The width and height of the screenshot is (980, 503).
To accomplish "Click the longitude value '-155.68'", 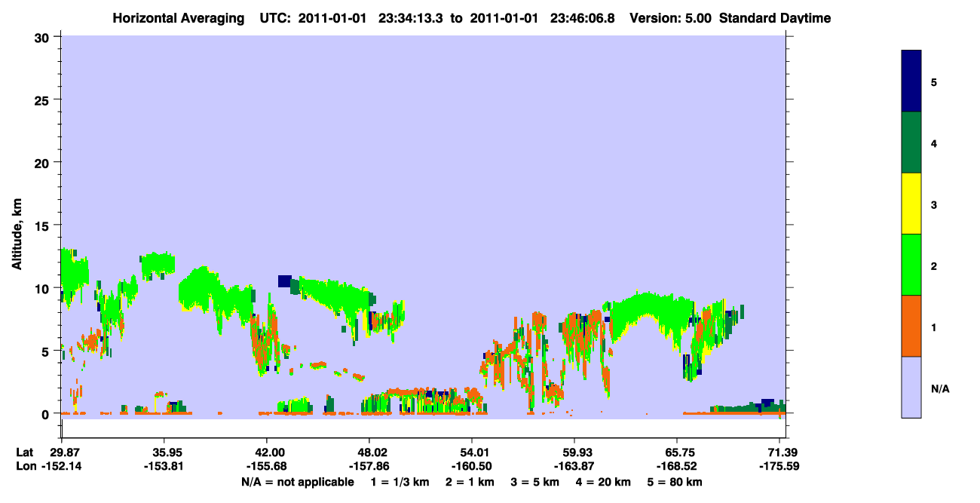I will 267,466.
